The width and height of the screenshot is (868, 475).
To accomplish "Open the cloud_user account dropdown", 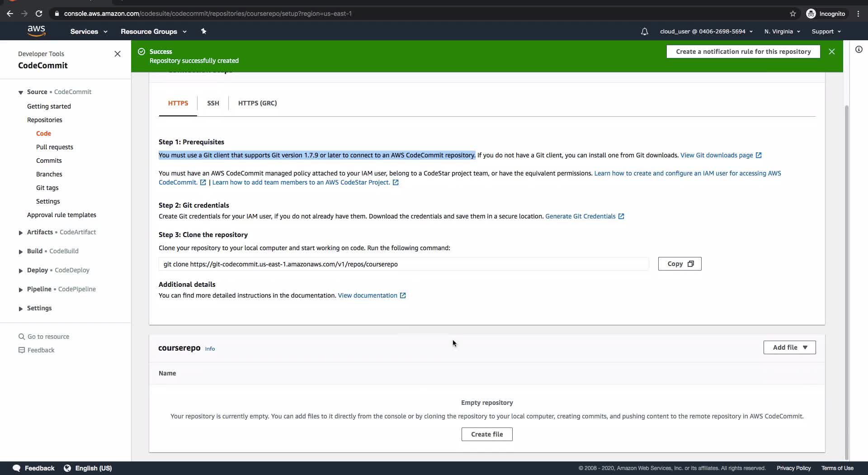I will [x=706, y=32].
